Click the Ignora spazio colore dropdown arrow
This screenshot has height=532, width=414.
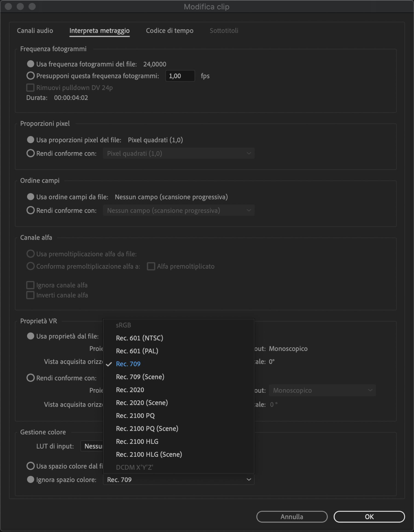pos(249,479)
